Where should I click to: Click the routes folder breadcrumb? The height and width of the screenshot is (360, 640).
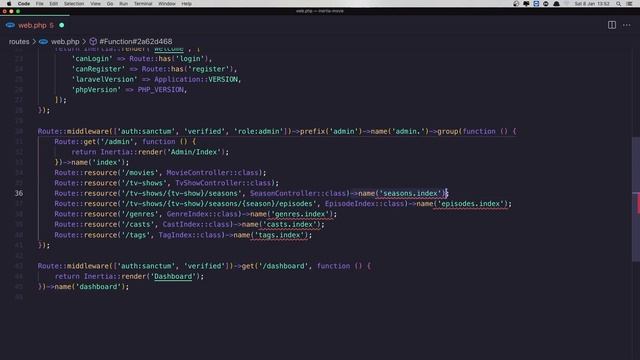coord(19,42)
